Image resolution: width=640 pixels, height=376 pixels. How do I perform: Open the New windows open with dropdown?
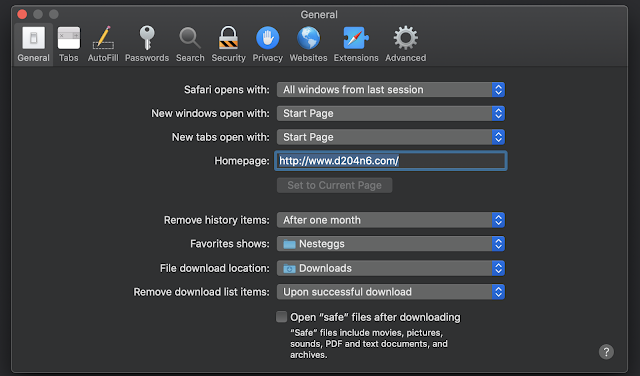[x=391, y=113]
